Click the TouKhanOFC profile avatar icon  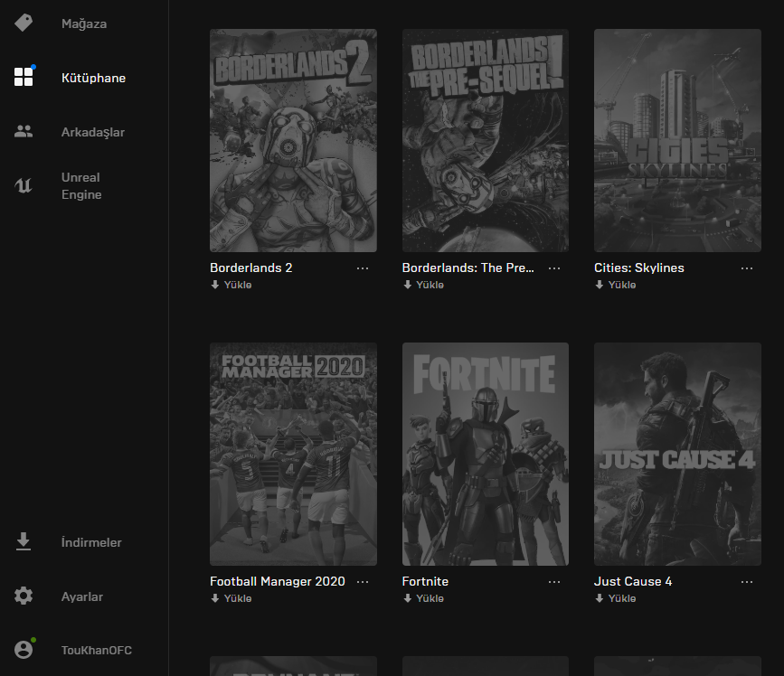click(24, 650)
